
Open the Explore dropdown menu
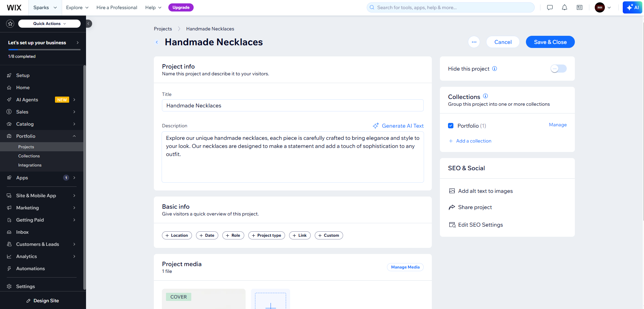(x=77, y=7)
